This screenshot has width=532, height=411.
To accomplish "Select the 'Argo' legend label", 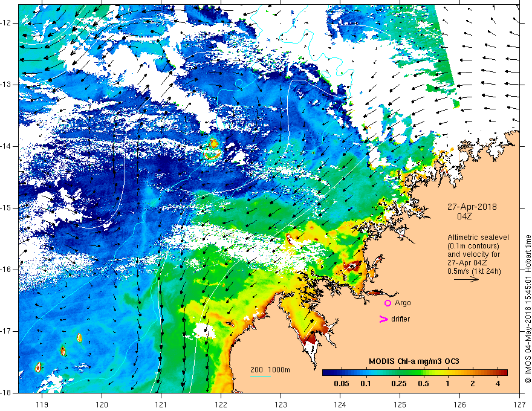I will tap(403, 303).
